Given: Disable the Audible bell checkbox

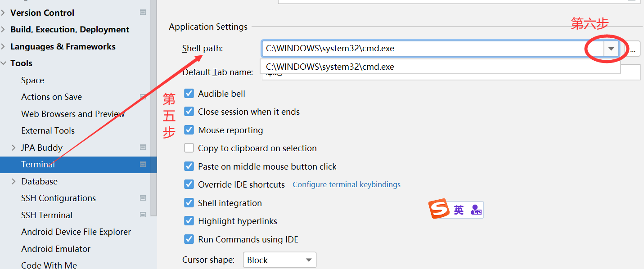Looking at the screenshot, I should (189, 94).
